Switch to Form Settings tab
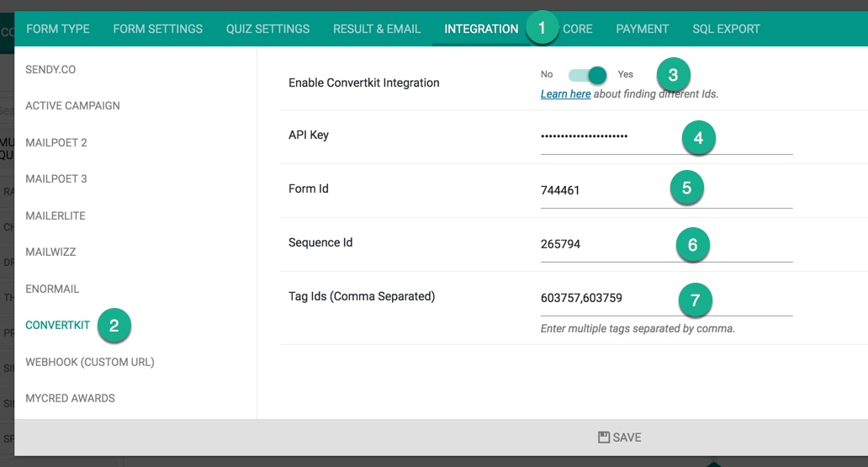Viewport: 868px width, 467px height. point(158,29)
